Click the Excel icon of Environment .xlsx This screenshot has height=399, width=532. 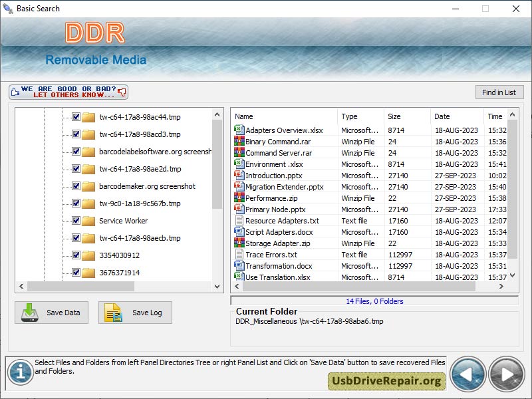point(239,164)
